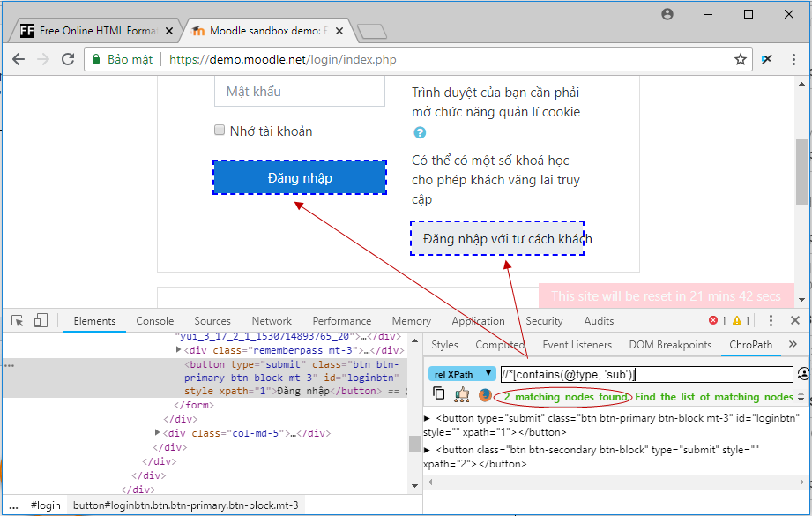Click the Firefox icon in ChroPath

(485, 395)
